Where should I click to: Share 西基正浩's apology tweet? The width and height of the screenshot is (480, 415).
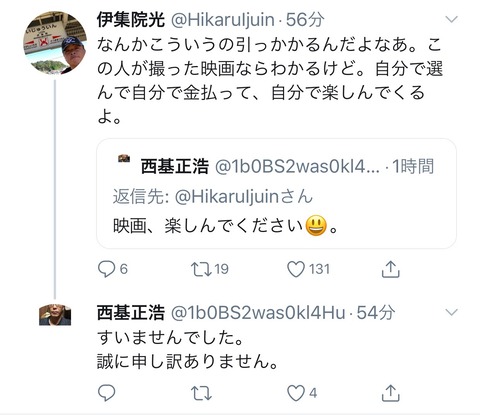(390, 393)
